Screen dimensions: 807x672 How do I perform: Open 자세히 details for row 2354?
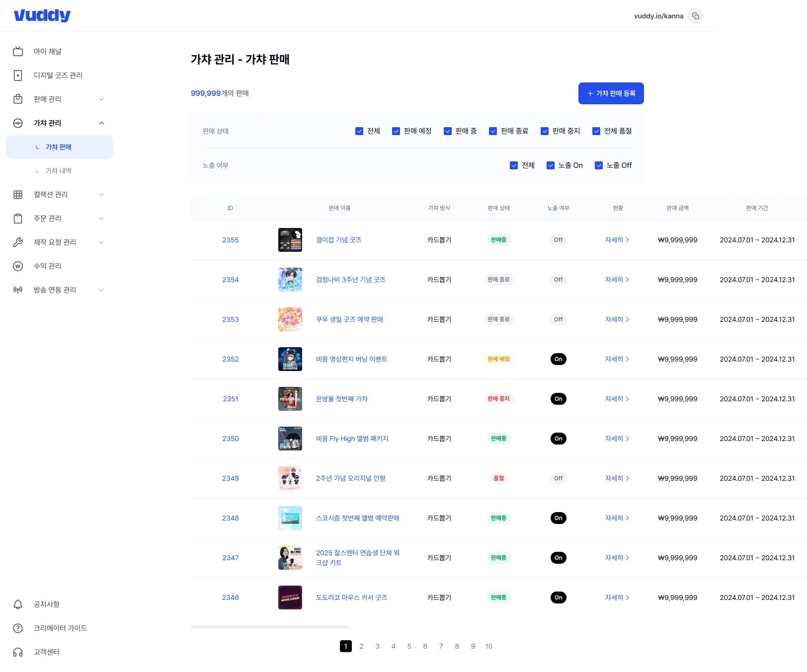(617, 280)
